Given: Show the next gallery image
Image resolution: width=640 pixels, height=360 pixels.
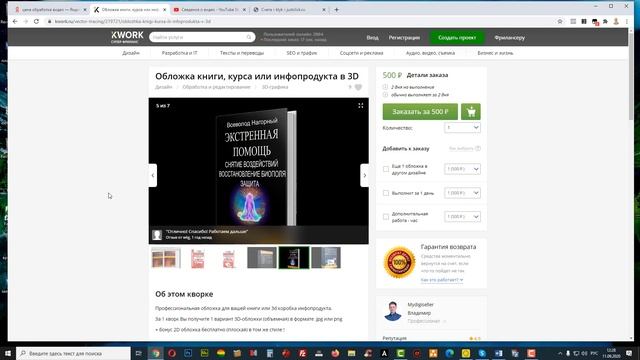Looking at the screenshot, I should tap(364, 176).
